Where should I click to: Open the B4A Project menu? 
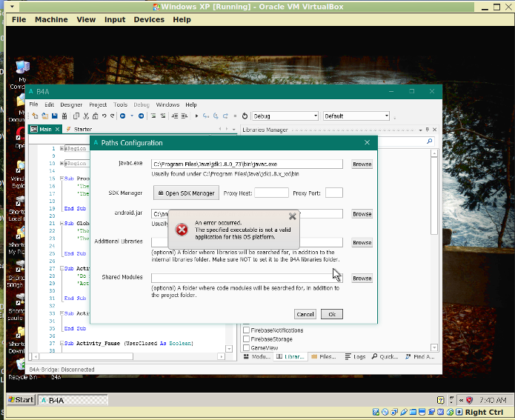pos(98,104)
